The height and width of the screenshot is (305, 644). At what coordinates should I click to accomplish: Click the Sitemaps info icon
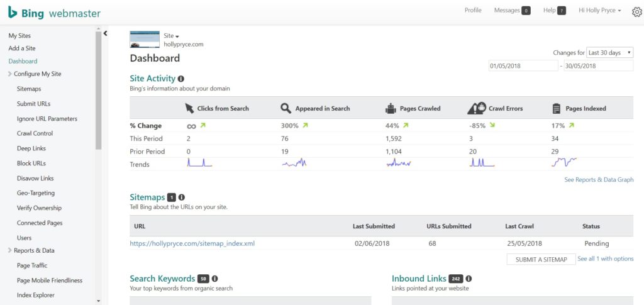(x=182, y=197)
